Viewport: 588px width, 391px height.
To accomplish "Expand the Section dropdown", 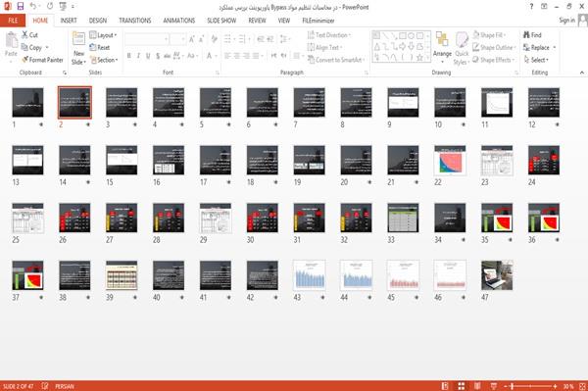I will click(104, 60).
